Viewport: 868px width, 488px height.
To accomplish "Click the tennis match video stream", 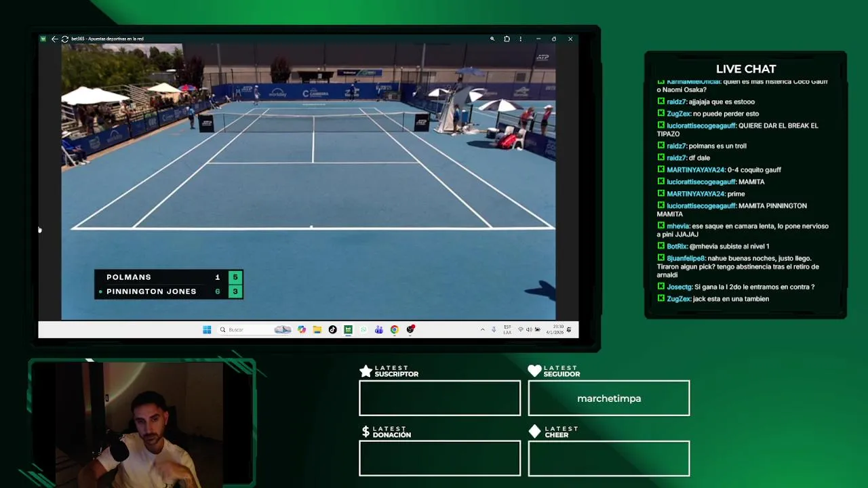I will click(309, 182).
